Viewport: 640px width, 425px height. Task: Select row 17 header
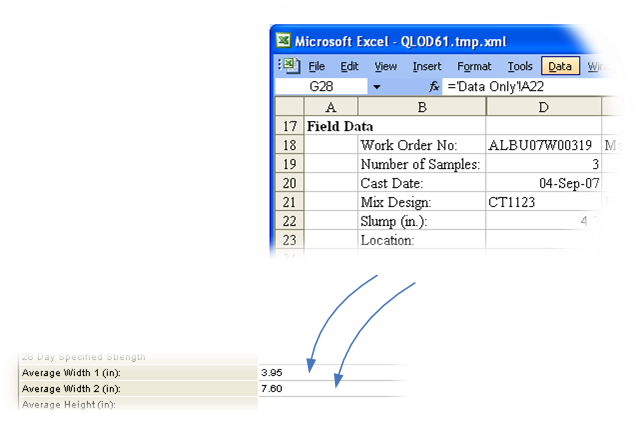pyautogui.click(x=289, y=127)
